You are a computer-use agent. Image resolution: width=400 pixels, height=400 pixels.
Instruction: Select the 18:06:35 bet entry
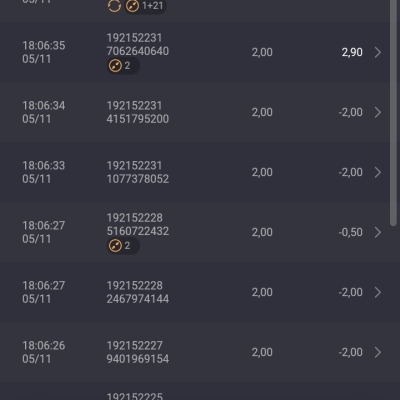[x=194, y=52]
